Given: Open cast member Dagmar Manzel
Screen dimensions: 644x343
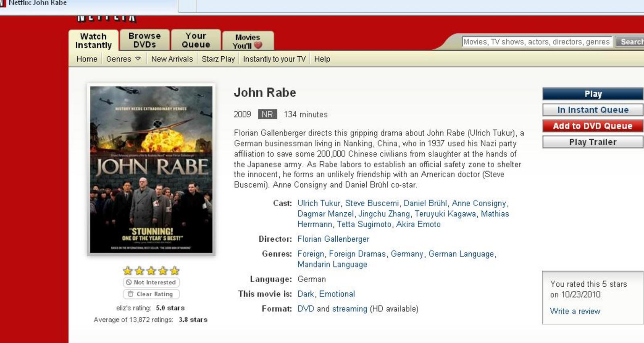Looking at the screenshot, I should (x=326, y=214).
